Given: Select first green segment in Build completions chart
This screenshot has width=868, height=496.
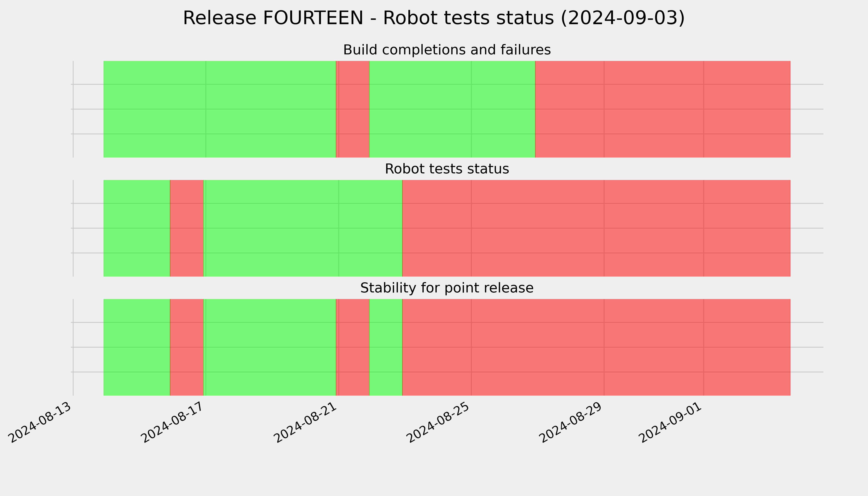Looking at the screenshot, I should coord(220,109).
